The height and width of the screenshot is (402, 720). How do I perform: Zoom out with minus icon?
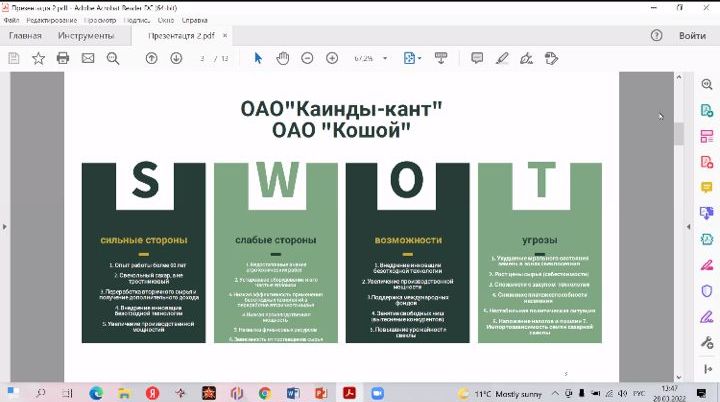coord(307,58)
